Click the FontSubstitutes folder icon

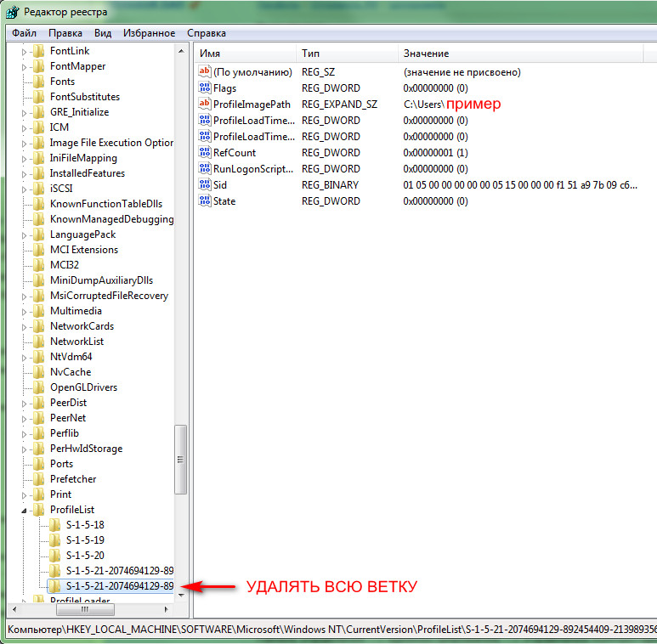pos(38,97)
